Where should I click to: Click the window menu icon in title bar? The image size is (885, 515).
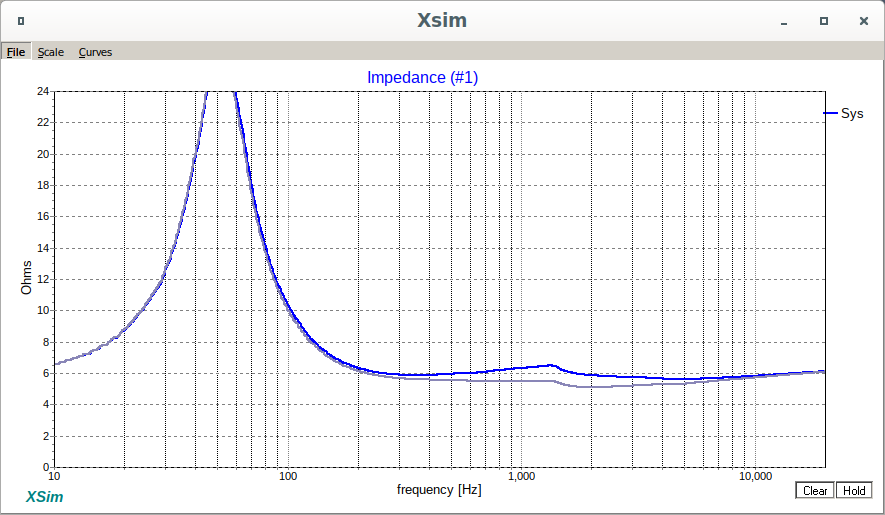[x=21, y=21]
